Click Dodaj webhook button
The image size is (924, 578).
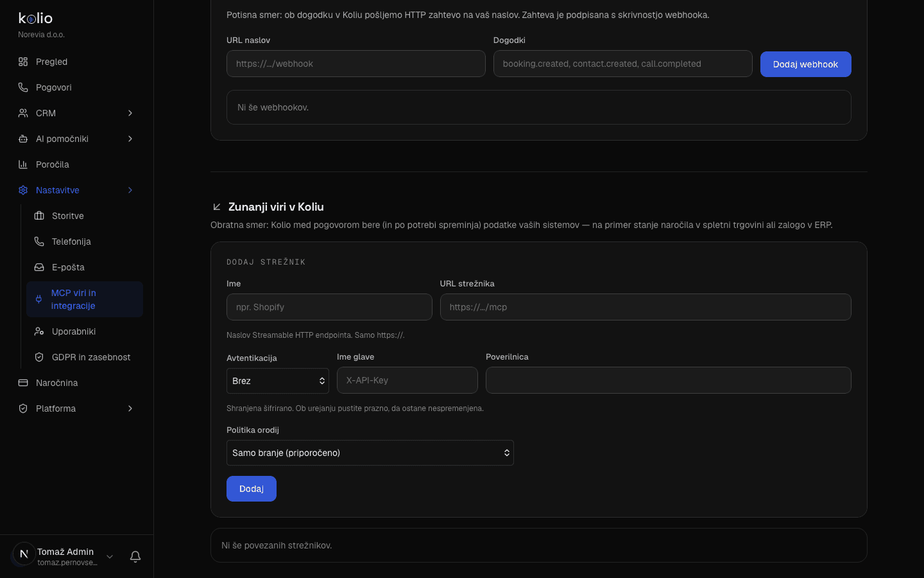point(806,64)
